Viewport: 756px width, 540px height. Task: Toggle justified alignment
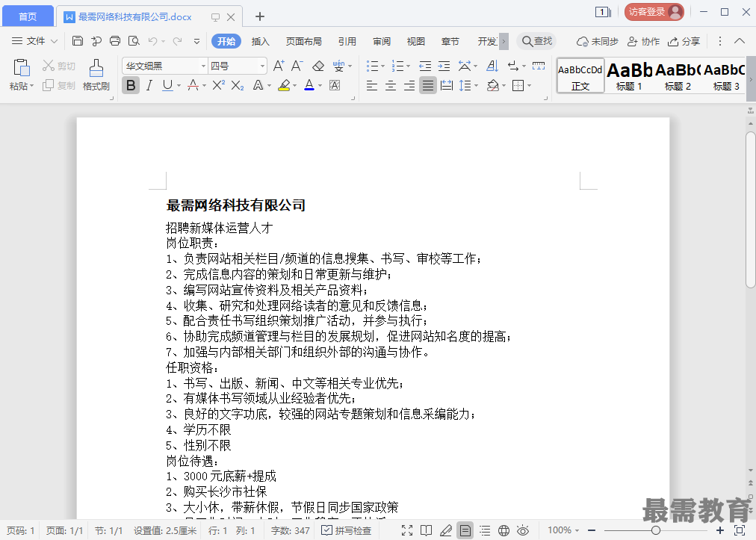pos(427,85)
